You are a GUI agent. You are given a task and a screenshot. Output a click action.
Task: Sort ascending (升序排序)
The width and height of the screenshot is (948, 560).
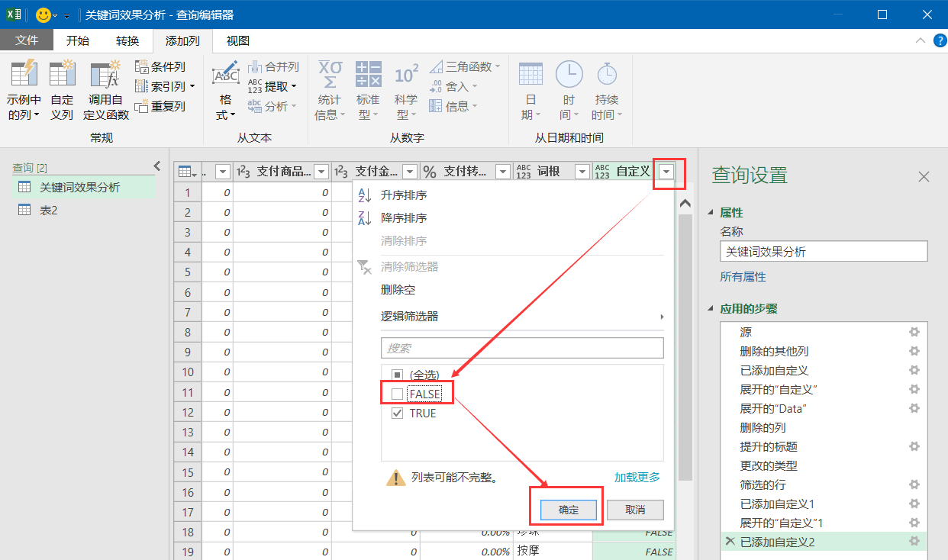pos(404,195)
